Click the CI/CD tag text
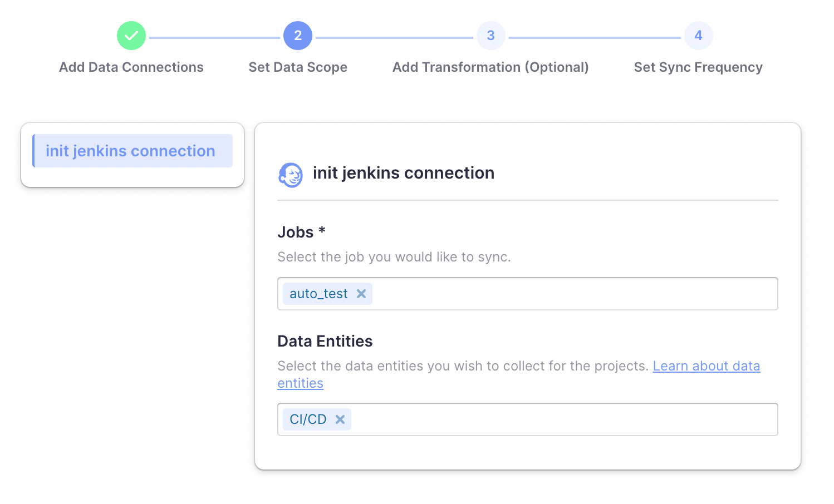This screenshot has height=504, width=834. (x=308, y=419)
